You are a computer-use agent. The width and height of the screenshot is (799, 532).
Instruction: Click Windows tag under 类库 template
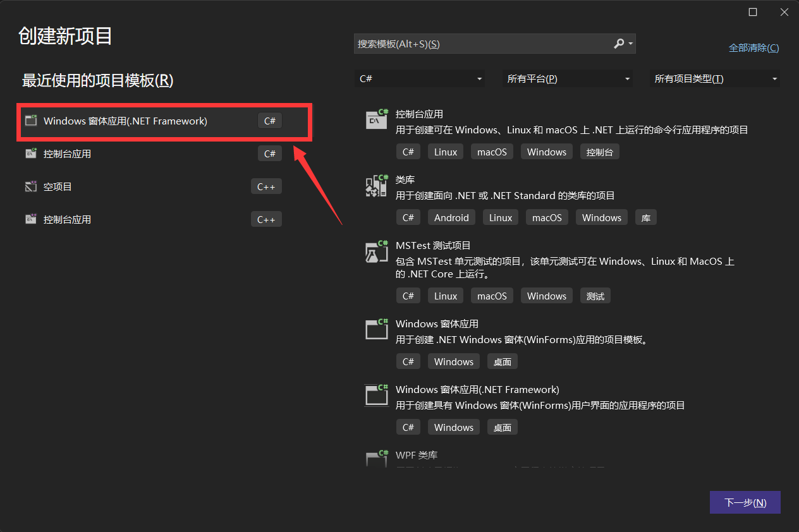pyautogui.click(x=602, y=217)
